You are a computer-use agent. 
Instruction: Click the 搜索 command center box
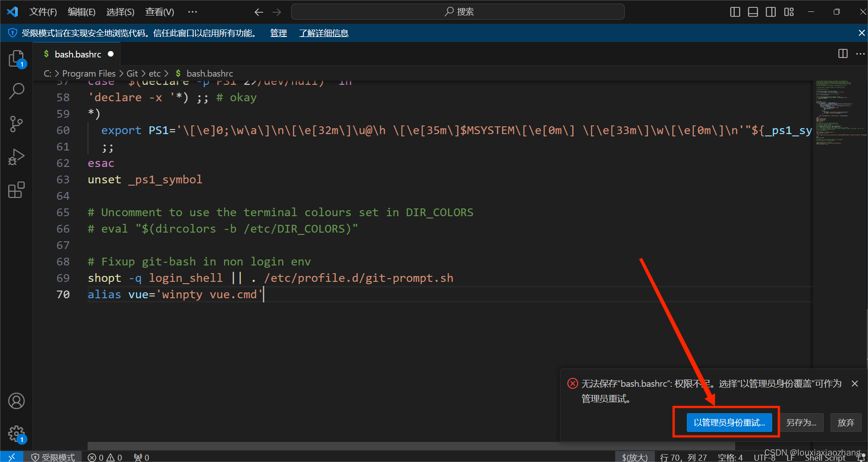point(458,12)
